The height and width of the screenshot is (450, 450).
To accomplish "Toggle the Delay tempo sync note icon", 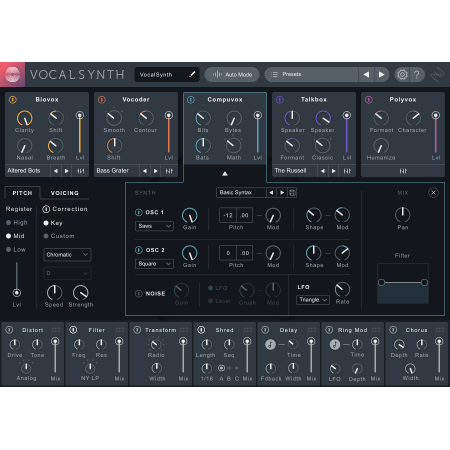I will [270, 344].
